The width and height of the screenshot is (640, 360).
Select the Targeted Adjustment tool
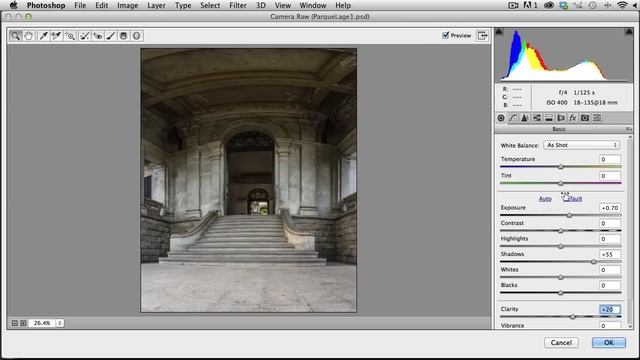point(70,36)
